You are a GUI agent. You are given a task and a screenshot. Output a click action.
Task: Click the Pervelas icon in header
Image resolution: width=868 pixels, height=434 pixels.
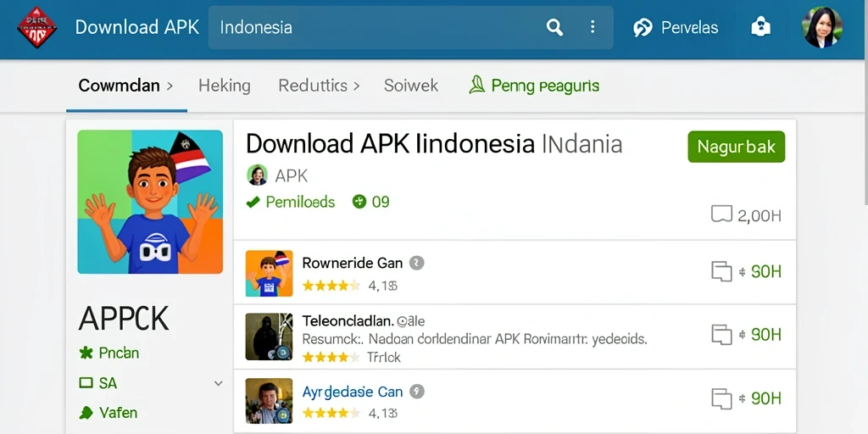643,27
